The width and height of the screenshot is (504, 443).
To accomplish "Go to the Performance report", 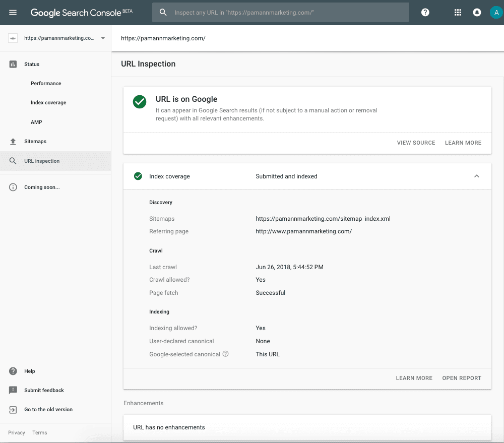I will click(46, 83).
